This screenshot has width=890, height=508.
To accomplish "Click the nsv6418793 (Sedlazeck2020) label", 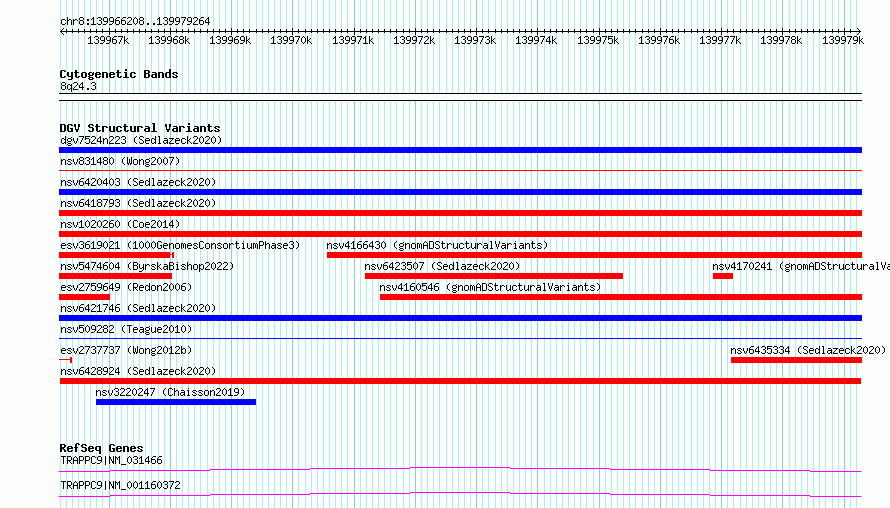I will [x=138, y=203].
